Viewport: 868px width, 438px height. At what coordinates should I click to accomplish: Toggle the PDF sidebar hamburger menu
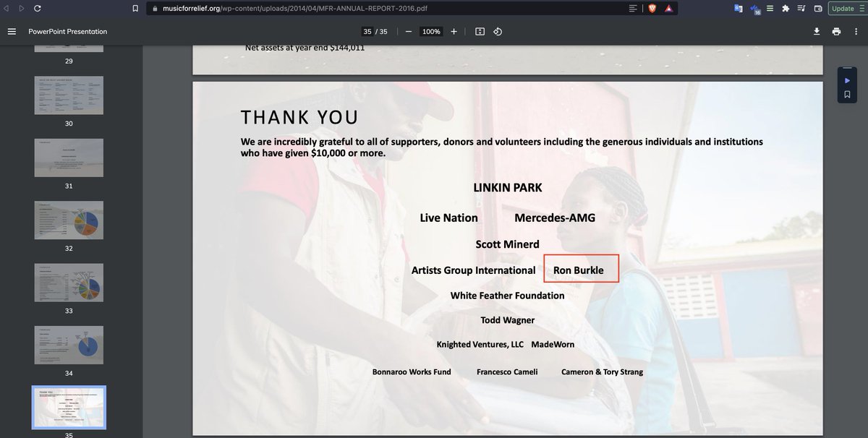pyautogui.click(x=12, y=32)
